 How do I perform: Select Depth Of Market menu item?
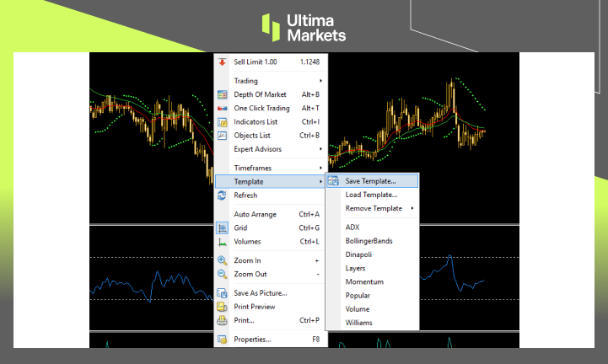coord(270,94)
